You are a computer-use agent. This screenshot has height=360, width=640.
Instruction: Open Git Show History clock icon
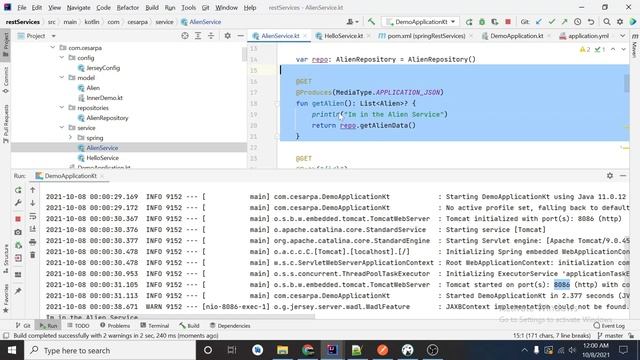click(x=578, y=22)
